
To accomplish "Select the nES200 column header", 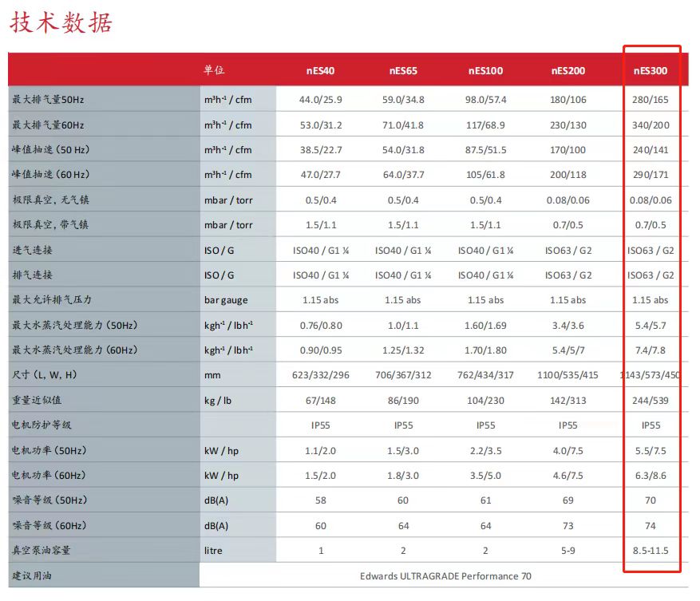I will [568, 70].
